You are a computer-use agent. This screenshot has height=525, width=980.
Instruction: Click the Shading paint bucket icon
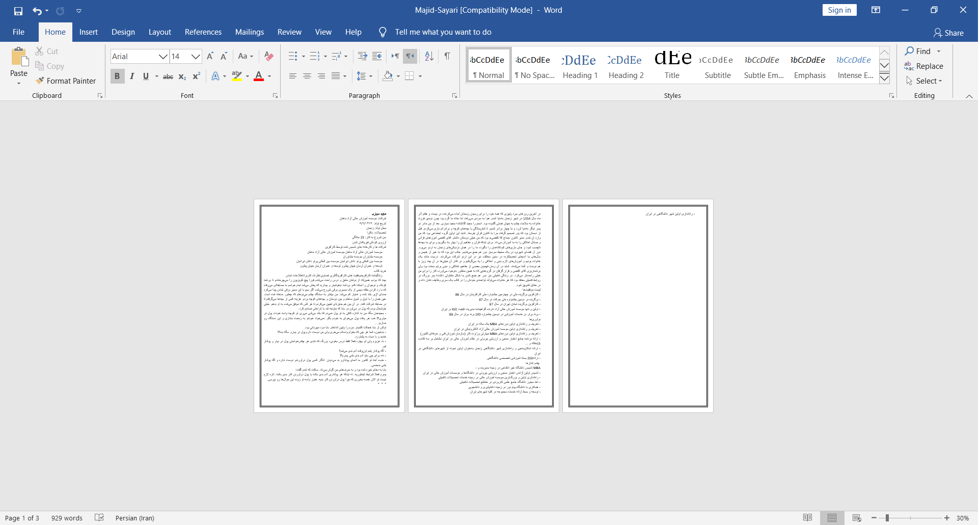pyautogui.click(x=388, y=76)
